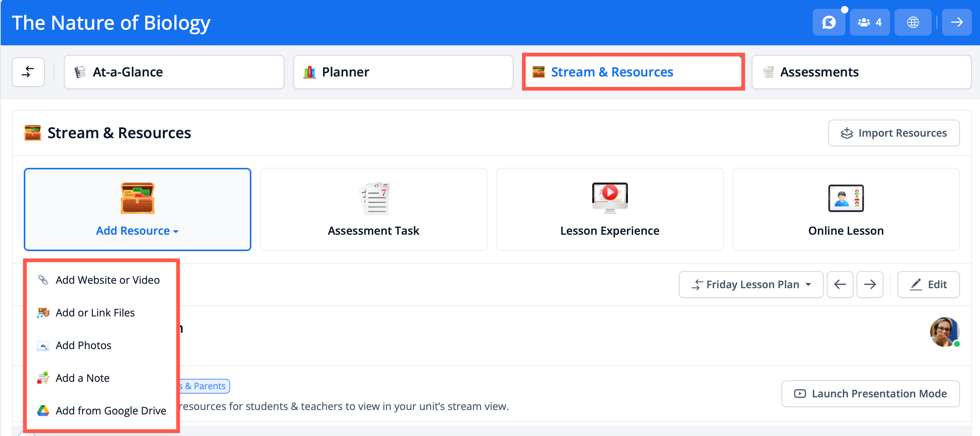This screenshot has width=980, height=436.
Task: Launch Presentation Mode
Action: coord(870,393)
